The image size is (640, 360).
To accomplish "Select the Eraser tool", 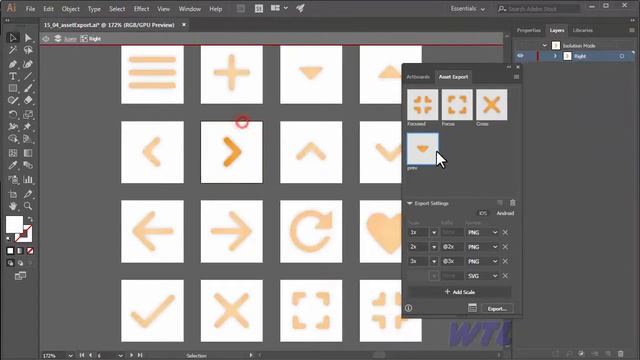I will click(28, 100).
